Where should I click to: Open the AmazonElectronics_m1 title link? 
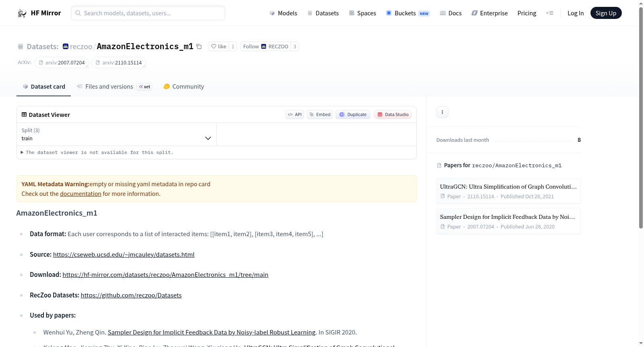145,46
